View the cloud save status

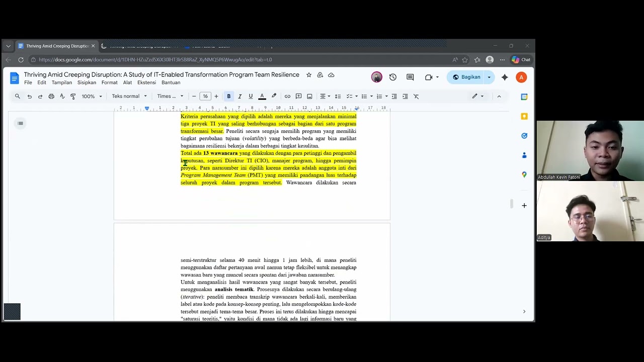[331, 75]
